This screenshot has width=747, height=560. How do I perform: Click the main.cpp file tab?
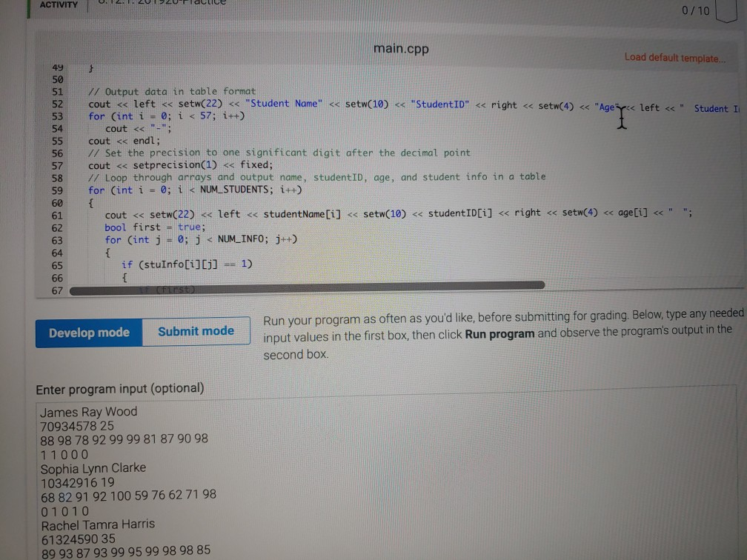(x=401, y=48)
